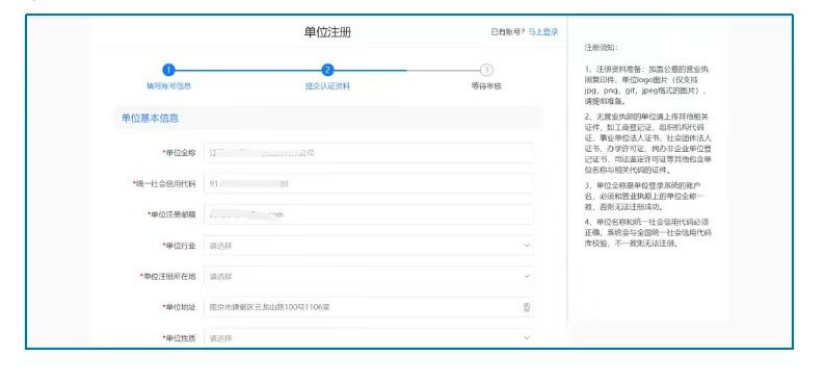Click the 注册须知 heading

tap(601, 48)
